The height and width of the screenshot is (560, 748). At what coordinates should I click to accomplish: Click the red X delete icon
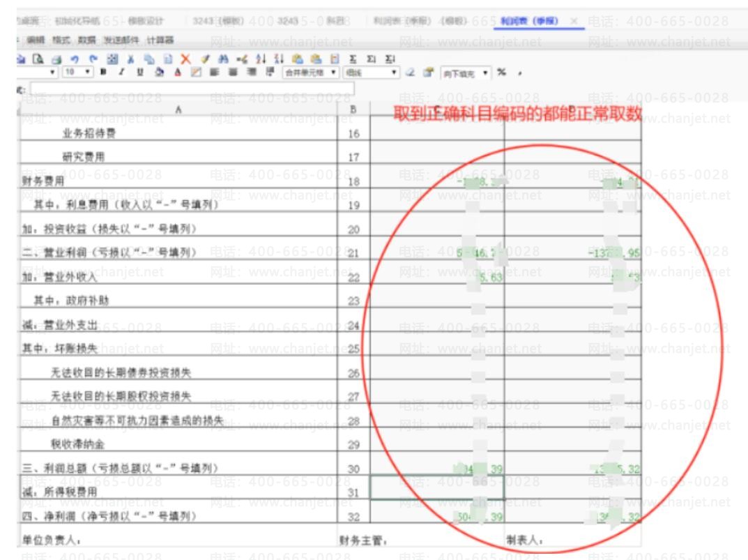coord(186,59)
